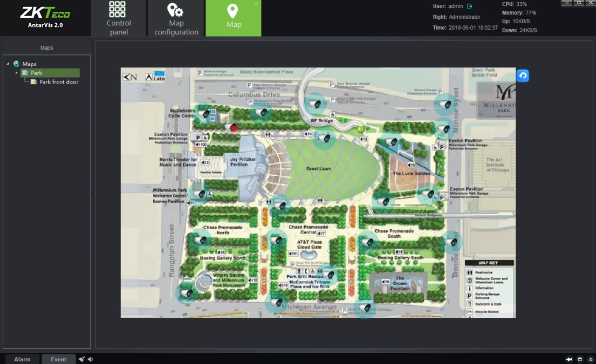Open camera at Chase Promenade North
Screen dimensions: 596x364
click(200, 240)
